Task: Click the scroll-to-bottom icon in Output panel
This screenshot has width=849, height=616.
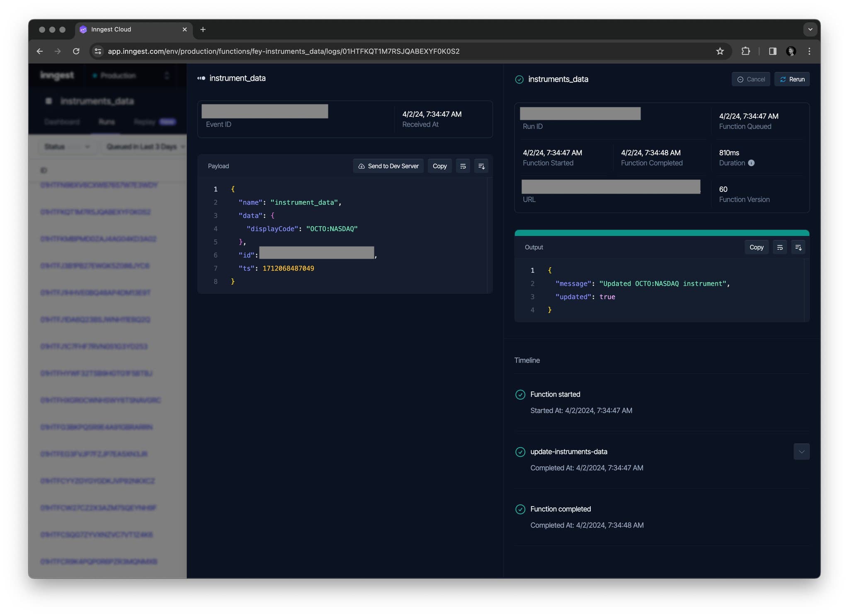Action: [798, 247]
